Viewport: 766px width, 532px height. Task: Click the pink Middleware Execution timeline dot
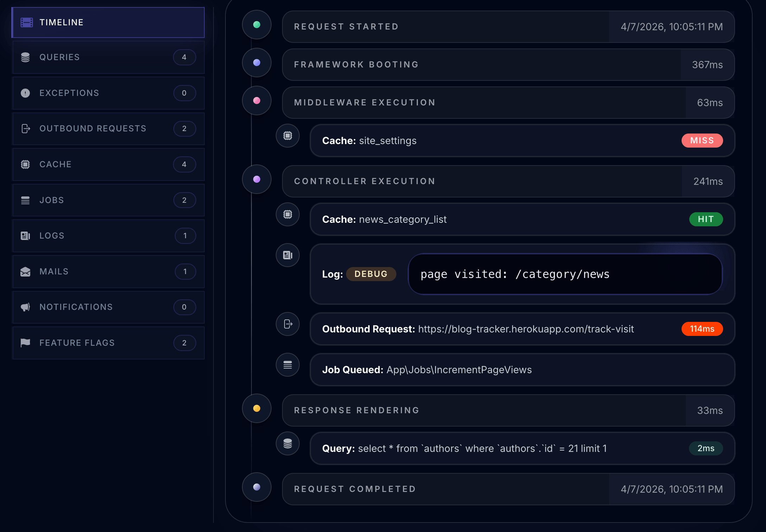point(257,100)
